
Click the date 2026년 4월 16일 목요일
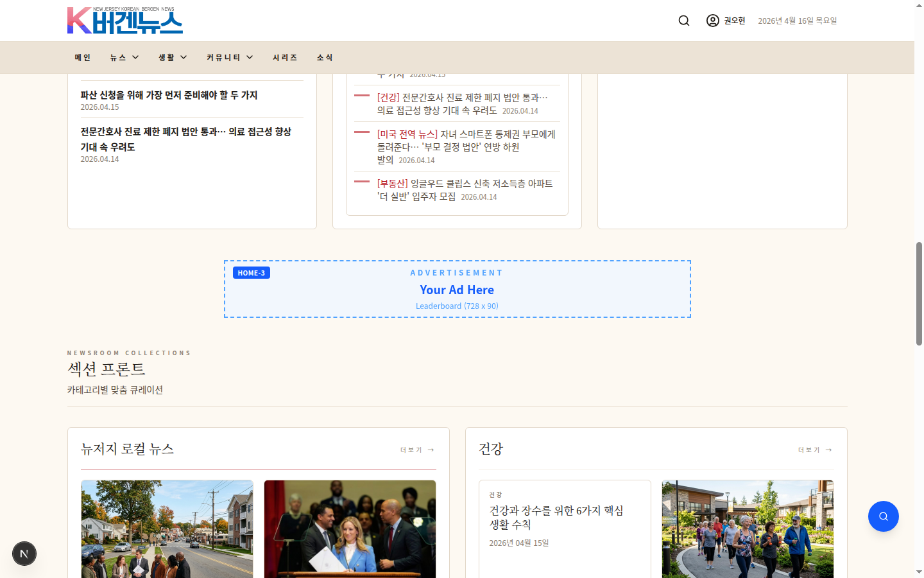pyautogui.click(x=798, y=21)
